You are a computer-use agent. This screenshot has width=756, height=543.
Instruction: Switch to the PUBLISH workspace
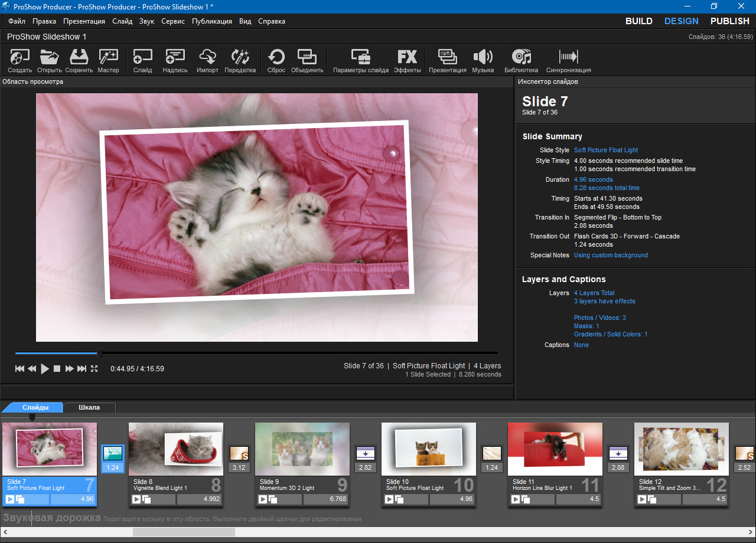click(729, 21)
